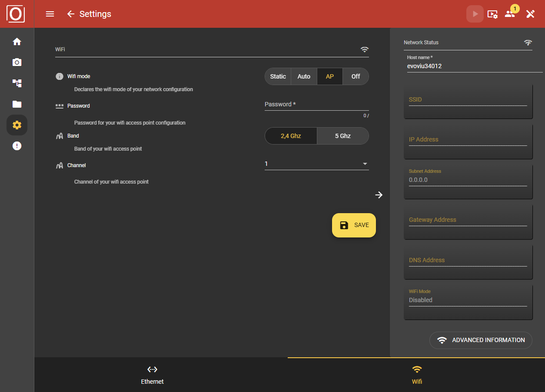Click the users icon with notification badge
This screenshot has width=545, height=392.
510,14
